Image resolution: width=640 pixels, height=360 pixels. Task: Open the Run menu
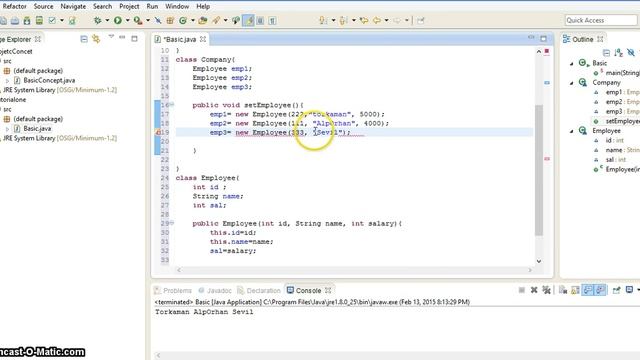coord(152,7)
